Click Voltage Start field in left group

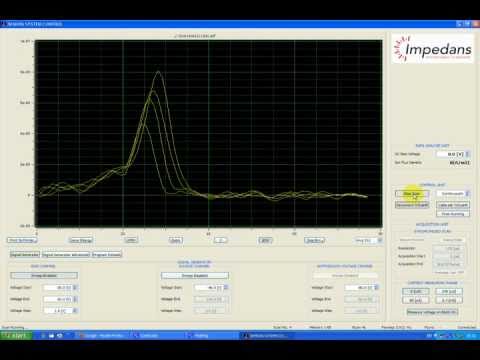[58, 288]
